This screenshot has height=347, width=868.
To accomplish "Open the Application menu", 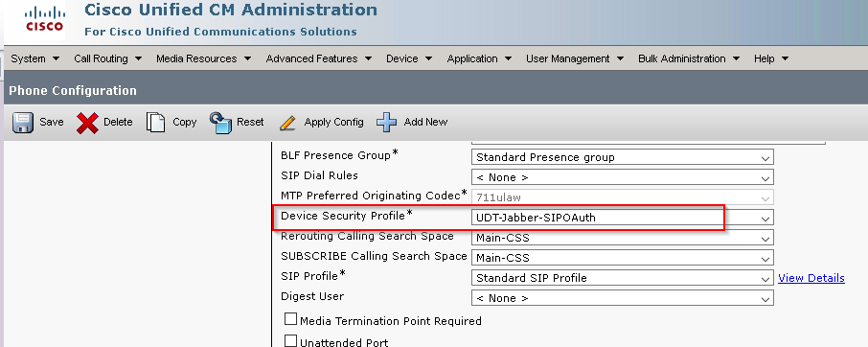I will (x=479, y=58).
